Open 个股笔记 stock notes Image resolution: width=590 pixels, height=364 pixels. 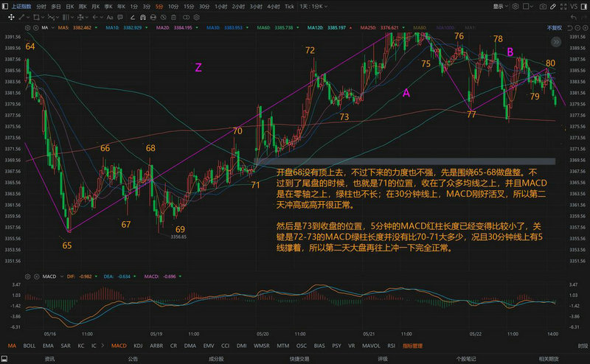pos(466,359)
